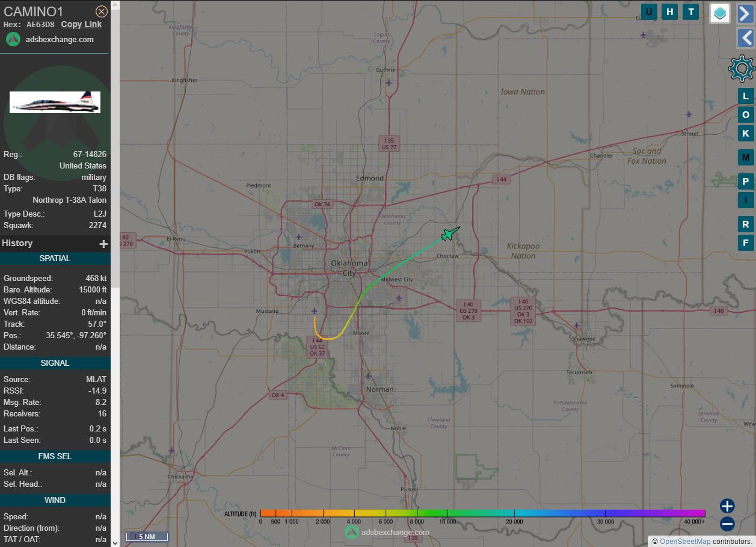Toggle the O map option button
Viewport: 756px width, 547px height.
(746, 115)
